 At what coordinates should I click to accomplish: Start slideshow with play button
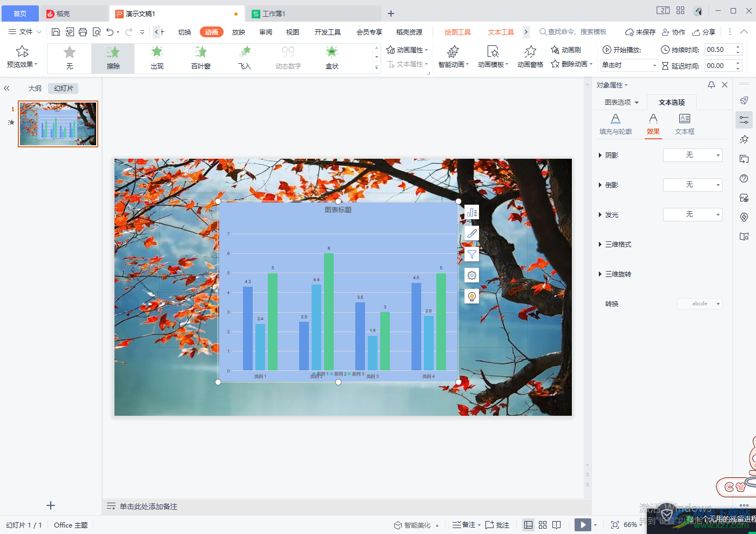(x=583, y=525)
